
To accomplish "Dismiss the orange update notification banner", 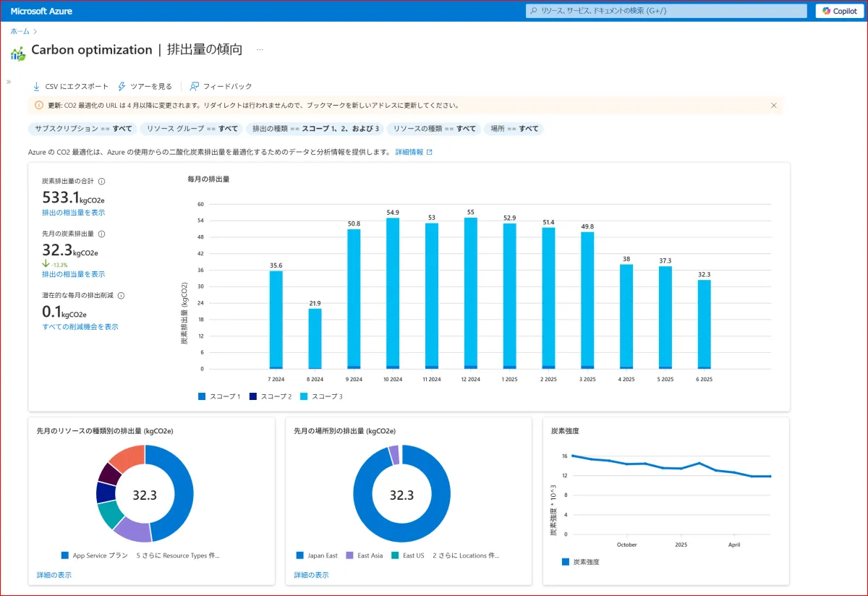I will click(773, 106).
